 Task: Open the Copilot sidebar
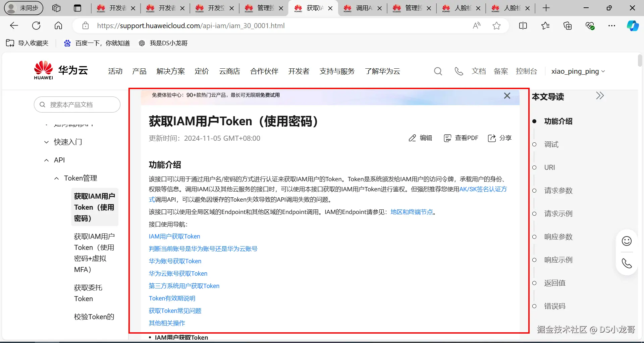633,25
